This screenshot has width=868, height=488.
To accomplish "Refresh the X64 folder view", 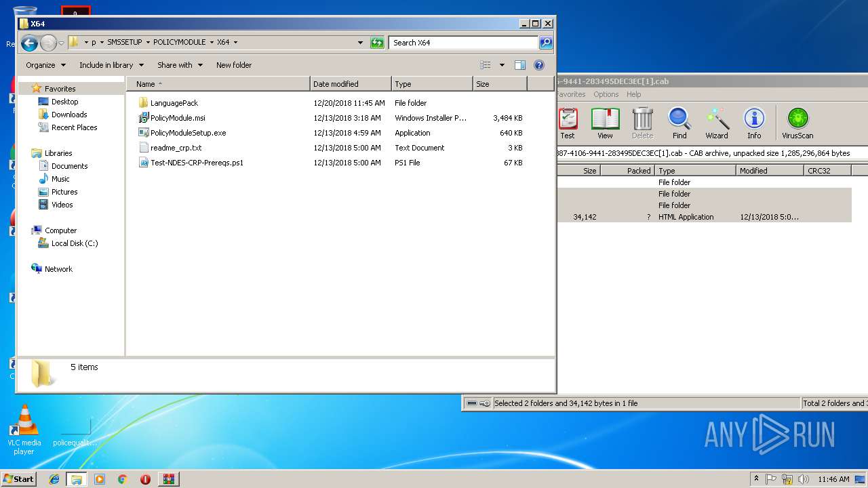I will [377, 43].
